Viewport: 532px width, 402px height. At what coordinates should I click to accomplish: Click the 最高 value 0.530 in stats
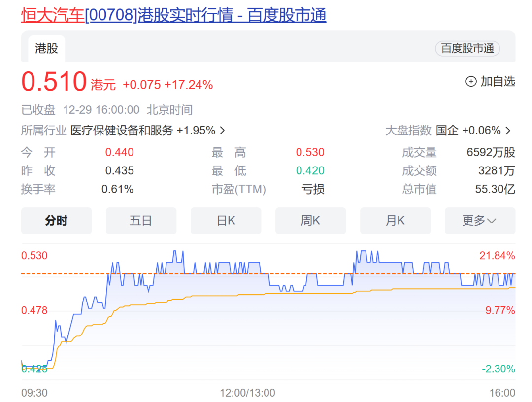click(310, 152)
